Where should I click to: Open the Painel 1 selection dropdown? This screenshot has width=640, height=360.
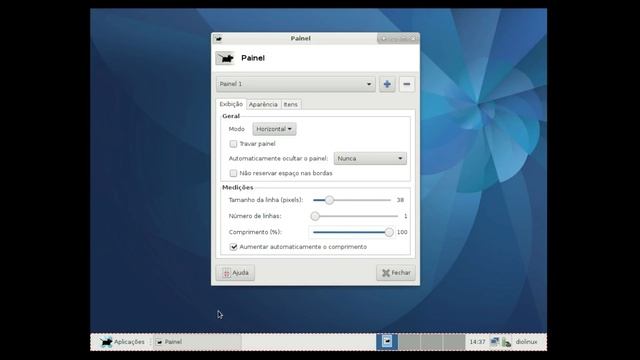(x=296, y=84)
